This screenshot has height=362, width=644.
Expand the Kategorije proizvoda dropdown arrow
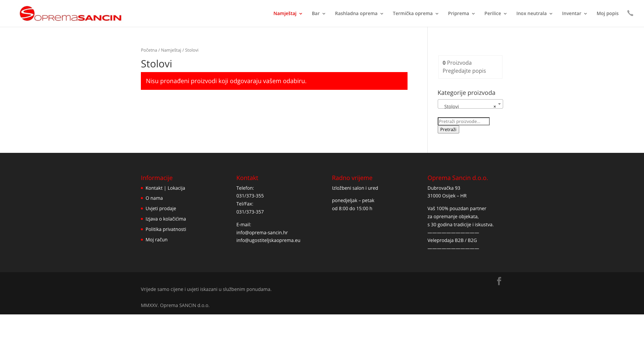499,104
